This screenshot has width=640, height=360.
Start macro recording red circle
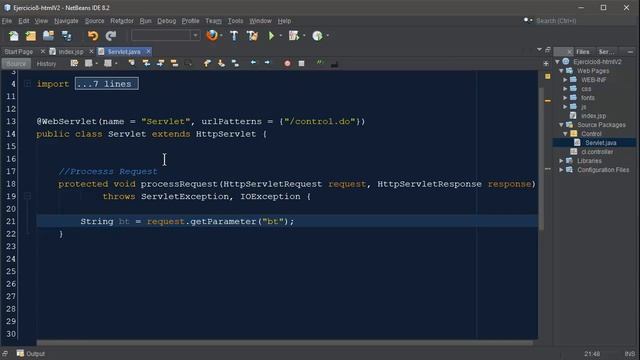click(287, 64)
